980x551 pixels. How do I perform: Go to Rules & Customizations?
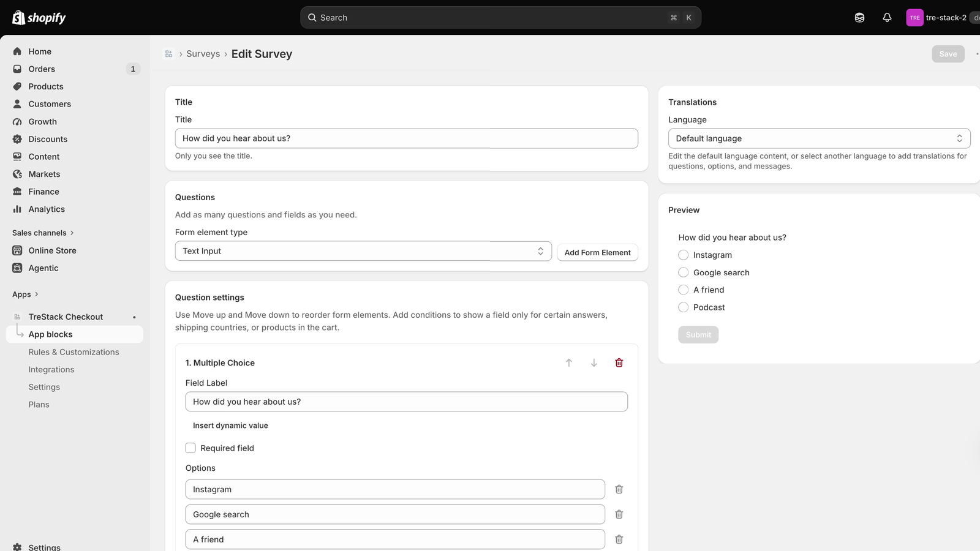tap(73, 352)
